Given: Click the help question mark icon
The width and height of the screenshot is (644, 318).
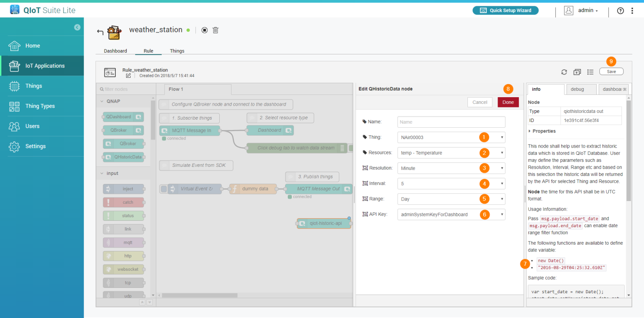Looking at the screenshot, I should click(x=621, y=11).
